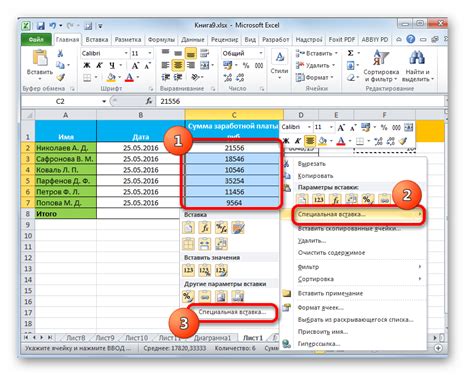
Task: Open the ribbon Calibri font name dropdown
Action: (x=126, y=53)
